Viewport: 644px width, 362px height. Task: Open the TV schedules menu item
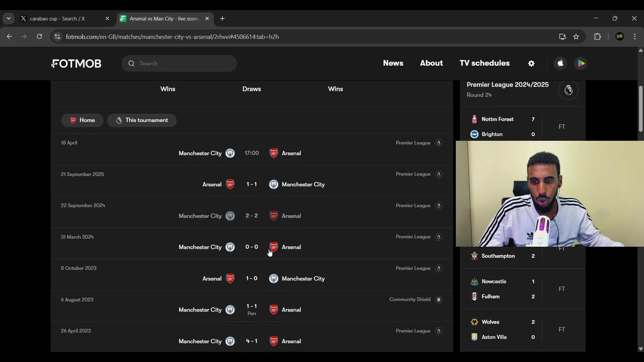[485, 63]
